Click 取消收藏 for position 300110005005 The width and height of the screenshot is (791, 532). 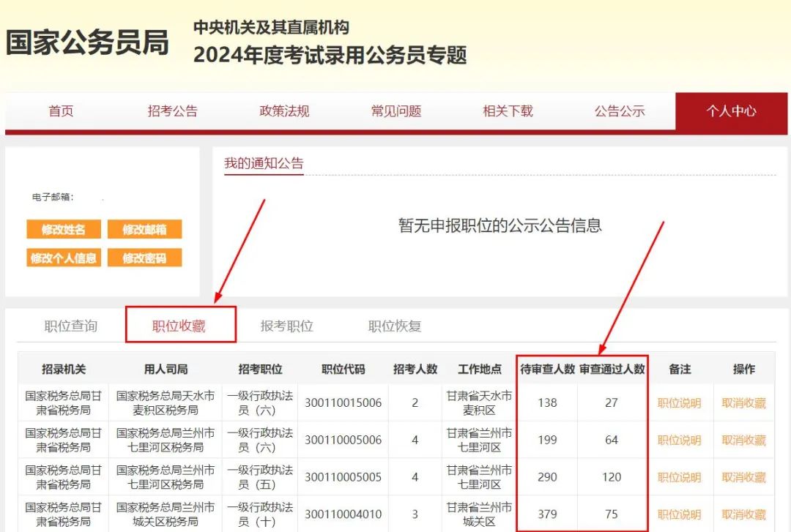point(743,477)
